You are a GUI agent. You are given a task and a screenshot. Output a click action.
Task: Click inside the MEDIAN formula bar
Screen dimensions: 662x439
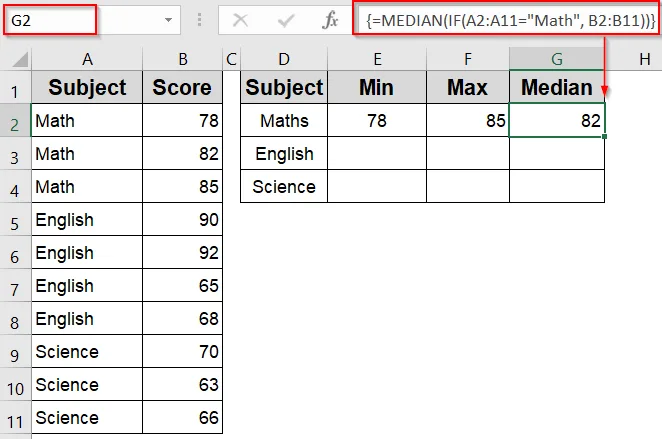(x=508, y=20)
